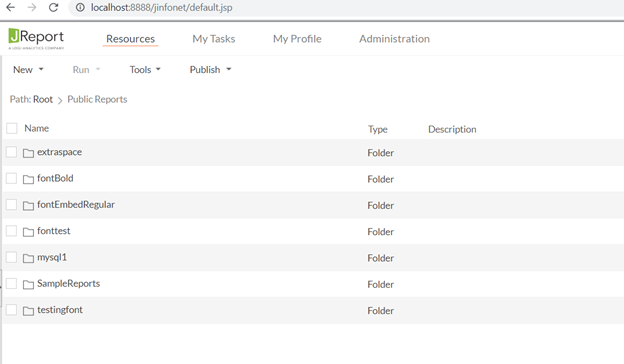This screenshot has height=364, width=624.
Task: Click the Folder type cell for testingfont
Action: tap(380, 311)
